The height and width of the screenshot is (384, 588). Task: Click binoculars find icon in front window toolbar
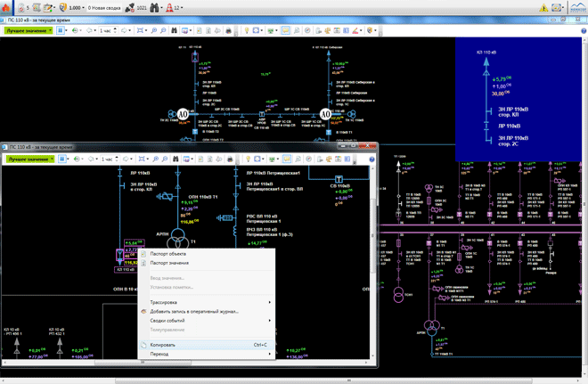point(176,159)
